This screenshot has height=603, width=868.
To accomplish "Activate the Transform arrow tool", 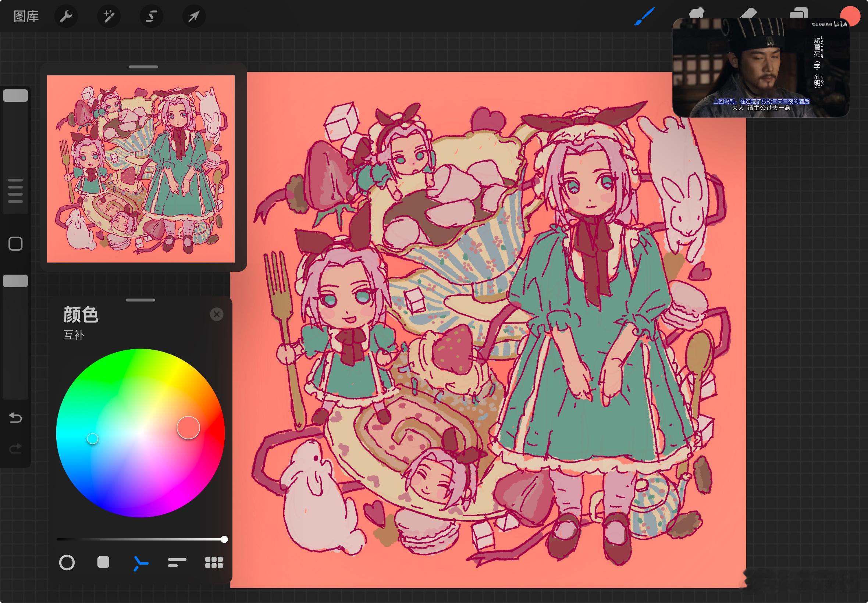I will (194, 16).
